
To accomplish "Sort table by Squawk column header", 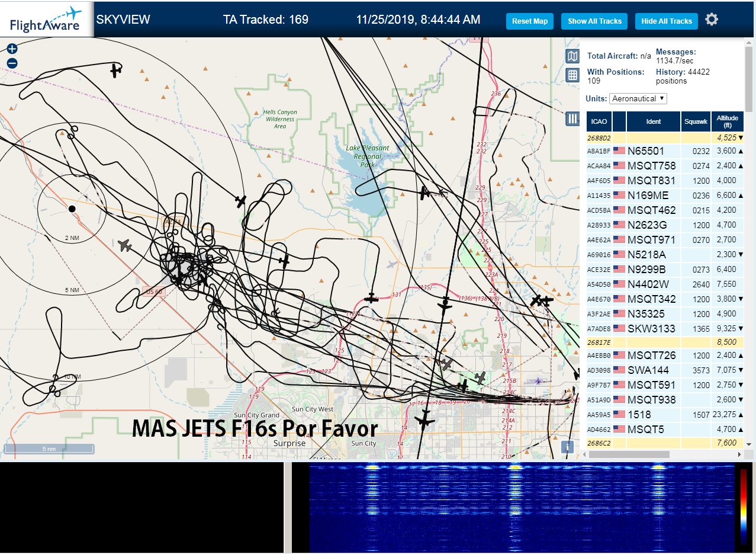I will 696,121.
